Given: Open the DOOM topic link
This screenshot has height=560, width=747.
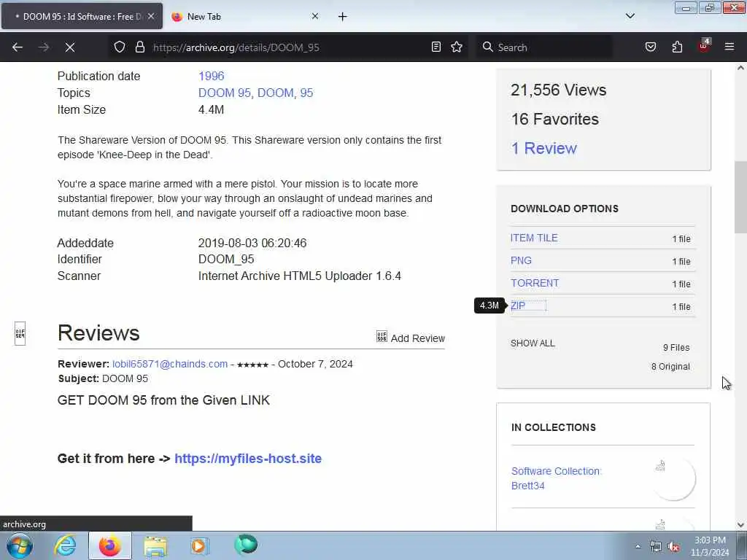Looking at the screenshot, I should 275,93.
